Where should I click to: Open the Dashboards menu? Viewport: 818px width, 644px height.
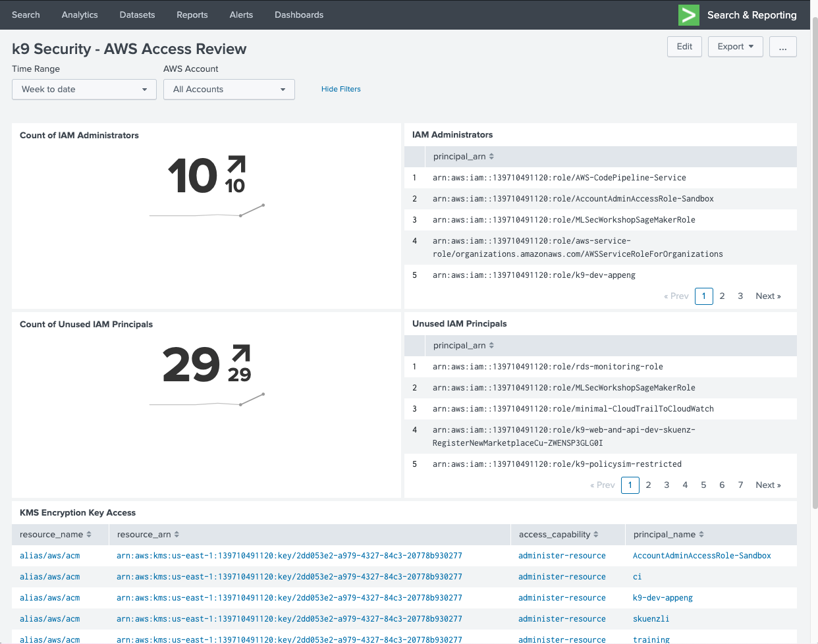[299, 14]
